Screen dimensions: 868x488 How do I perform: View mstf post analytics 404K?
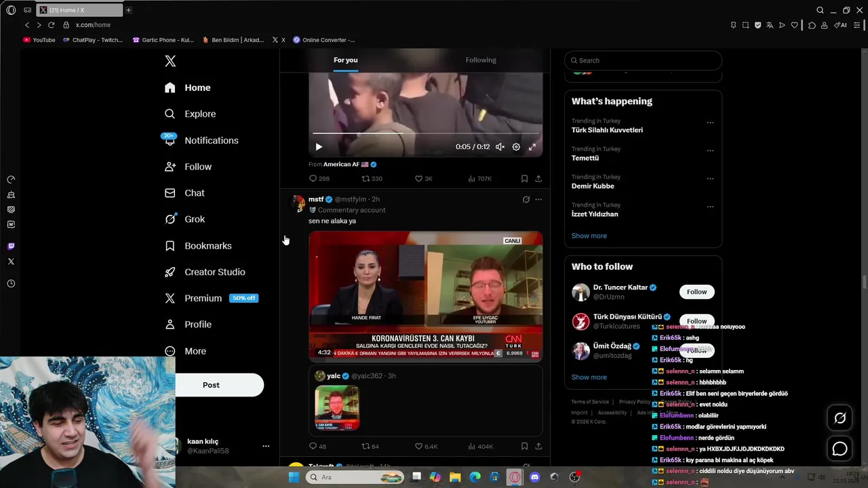tap(480, 447)
